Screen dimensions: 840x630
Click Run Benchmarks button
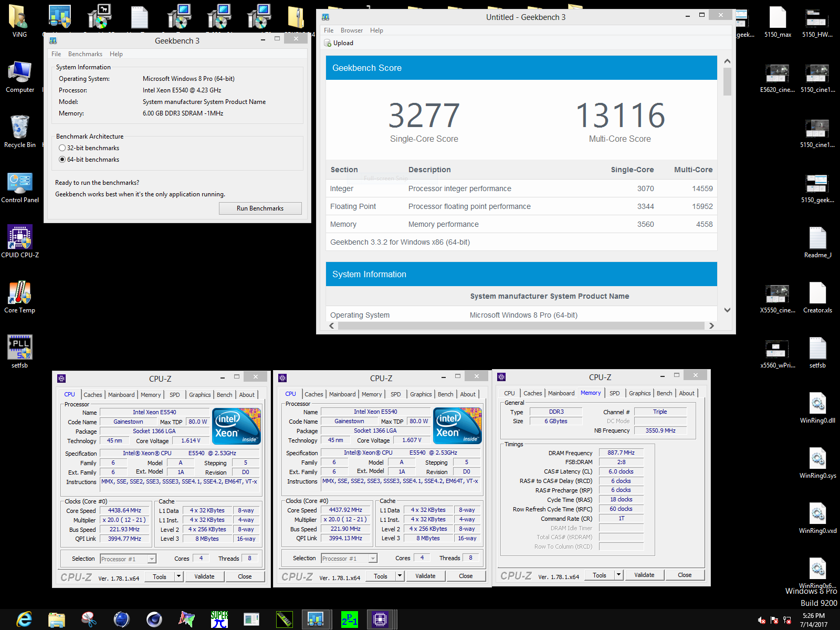[x=260, y=208]
